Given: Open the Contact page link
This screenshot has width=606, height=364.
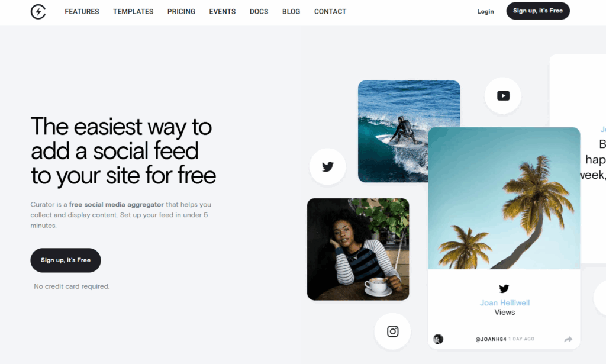Looking at the screenshot, I should [330, 12].
